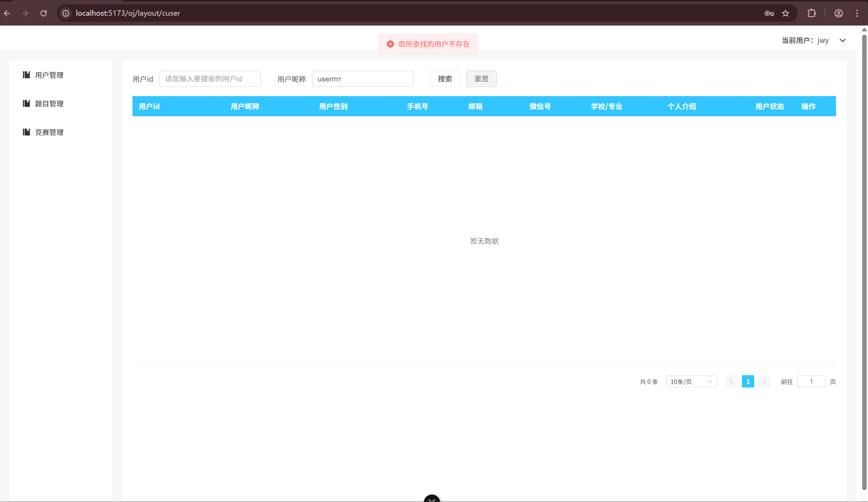The image size is (868, 502).
Task: Open the browser profile avatar icon
Action: [838, 13]
